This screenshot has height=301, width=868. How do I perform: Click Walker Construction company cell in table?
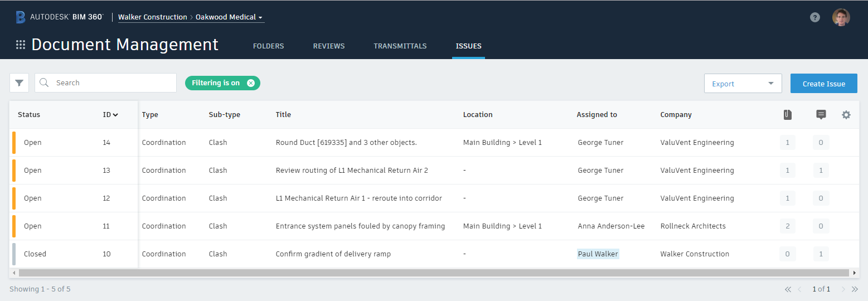(695, 254)
